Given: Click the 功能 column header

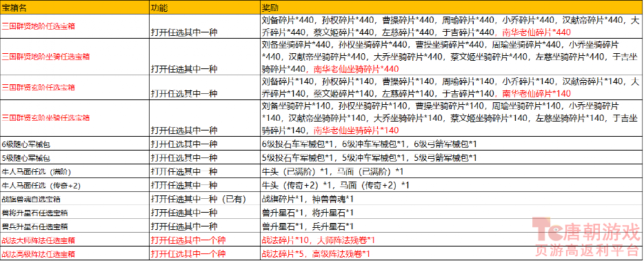Looking at the screenshot, I should 205,8.
